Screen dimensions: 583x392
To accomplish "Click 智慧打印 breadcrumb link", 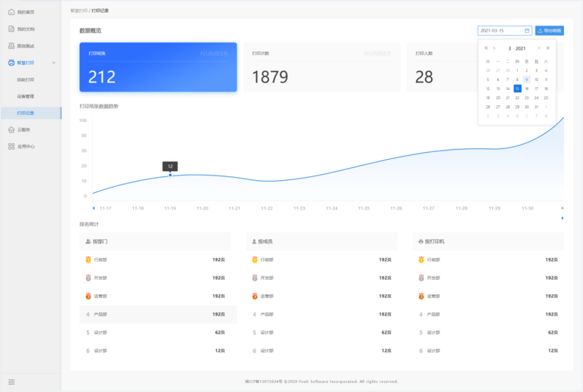I will coord(79,10).
